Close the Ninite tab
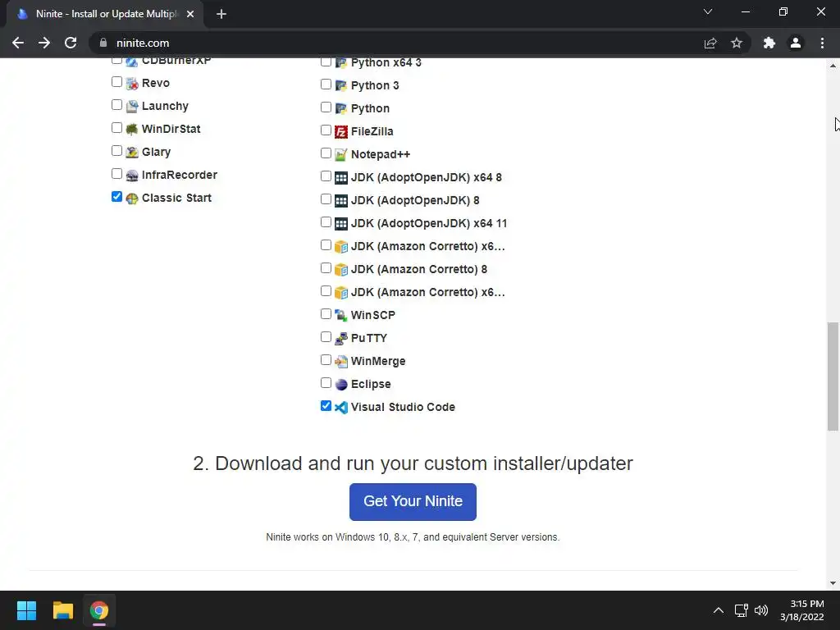840x630 pixels. (x=190, y=14)
